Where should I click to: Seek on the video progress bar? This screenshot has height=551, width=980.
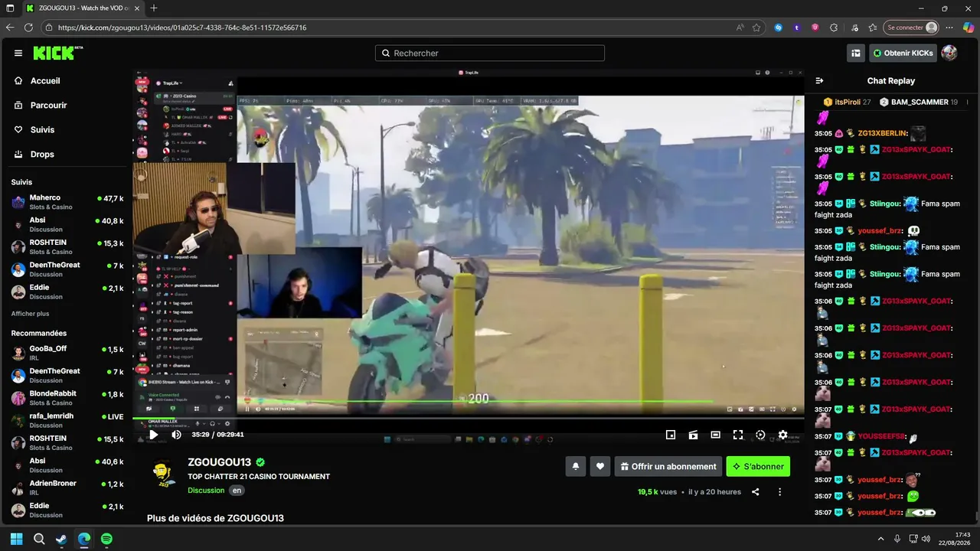coord(469,419)
